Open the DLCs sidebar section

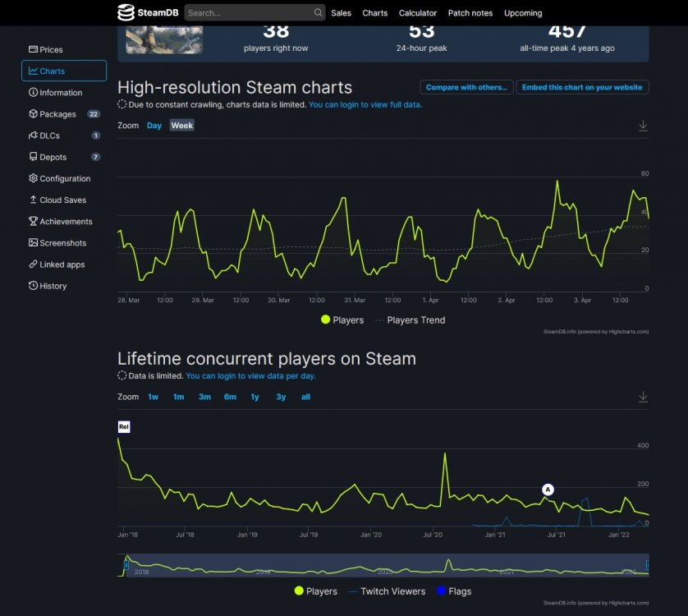tap(48, 135)
